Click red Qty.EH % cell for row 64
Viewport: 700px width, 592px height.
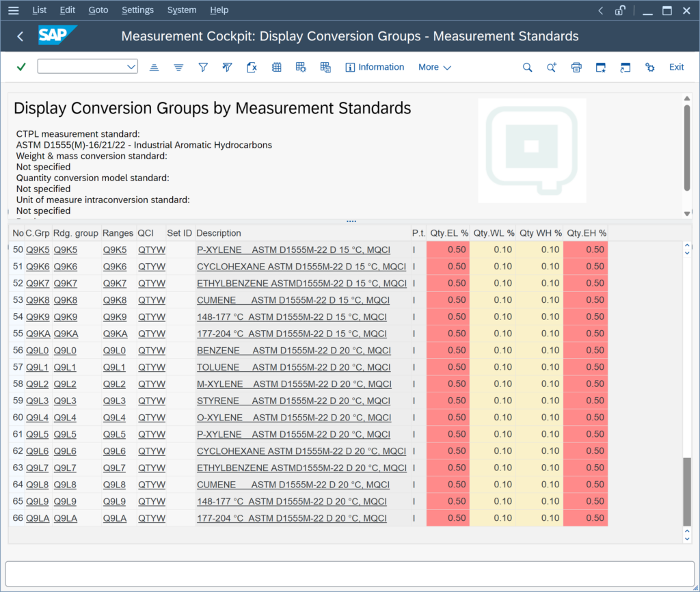click(585, 485)
